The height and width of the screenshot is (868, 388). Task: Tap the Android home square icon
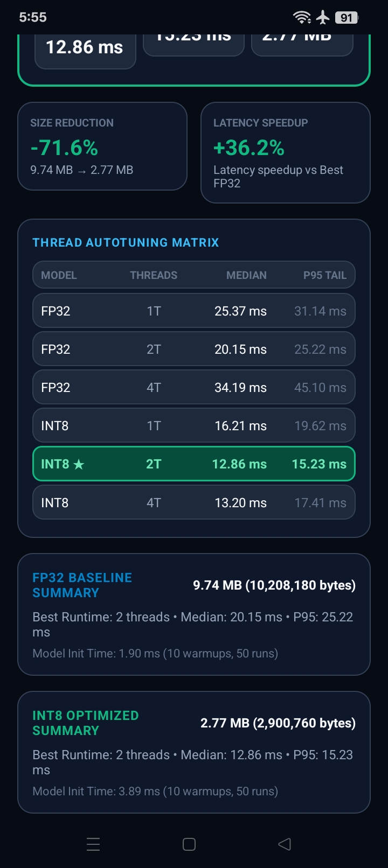coord(189,844)
